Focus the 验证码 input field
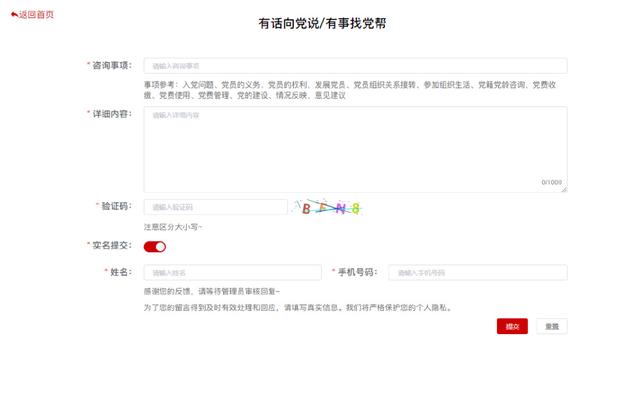This screenshot has height=396, width=640. (x=216, y=207)
